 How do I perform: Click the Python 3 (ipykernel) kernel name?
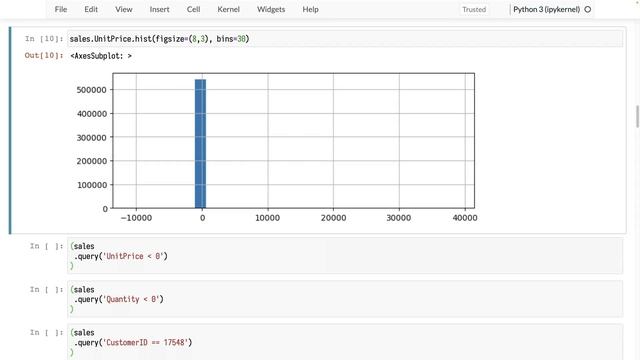[x=546, y=9]
